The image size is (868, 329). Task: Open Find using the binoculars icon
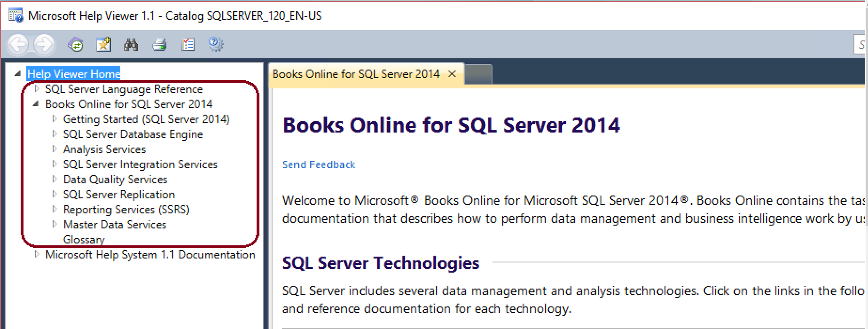pyautogui.click(x=131, y=45)
